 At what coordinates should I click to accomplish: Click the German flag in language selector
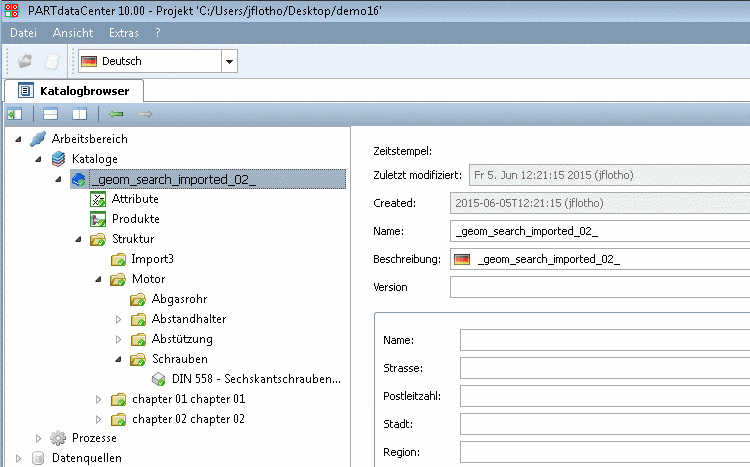pyautogui.click(x=89, y=61)
